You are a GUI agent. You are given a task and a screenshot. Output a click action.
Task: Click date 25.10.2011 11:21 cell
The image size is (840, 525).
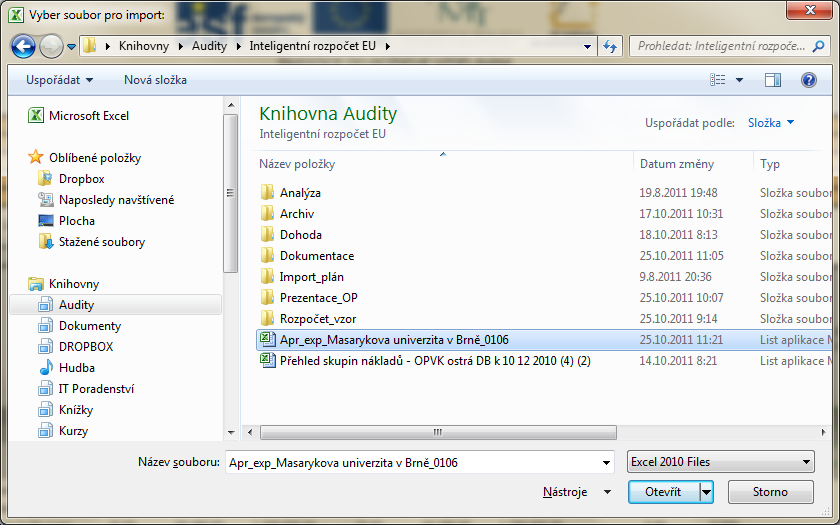click(681, 340)
